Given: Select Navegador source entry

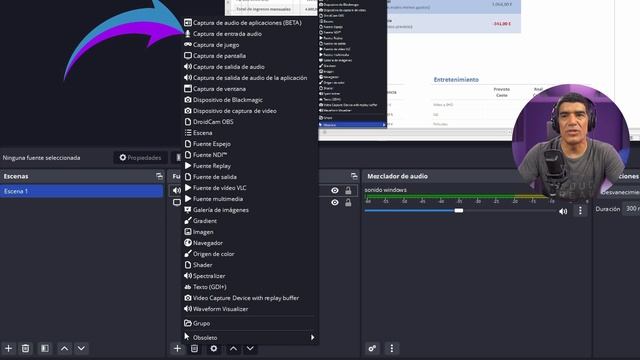Looking at the screenshot, I should [249, 243].
